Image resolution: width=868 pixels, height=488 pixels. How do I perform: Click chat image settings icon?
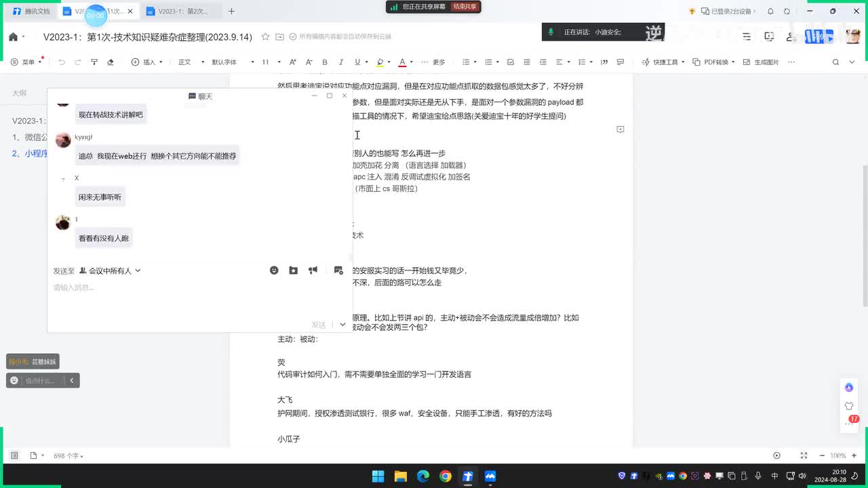point(338,270)
